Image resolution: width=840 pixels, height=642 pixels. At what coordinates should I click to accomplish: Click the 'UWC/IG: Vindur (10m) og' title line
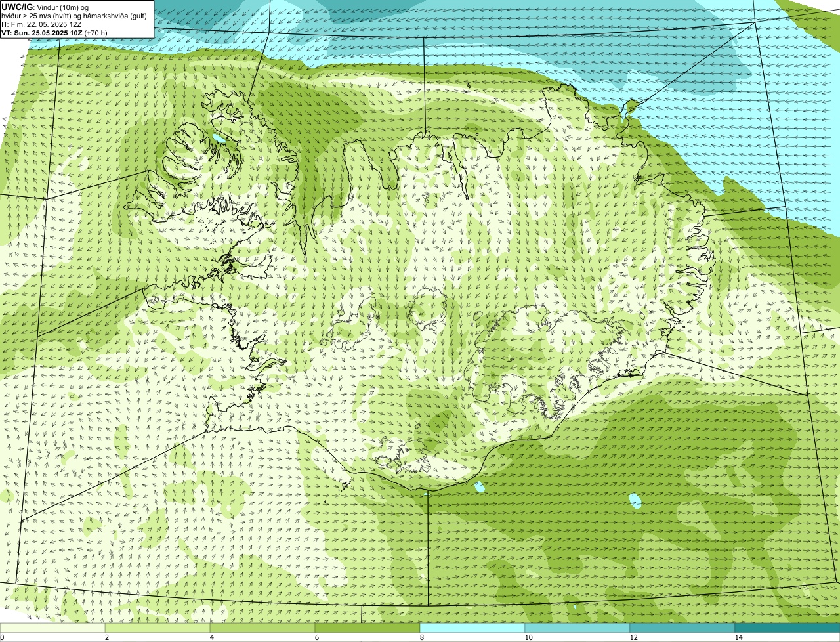tap(44, 7)
